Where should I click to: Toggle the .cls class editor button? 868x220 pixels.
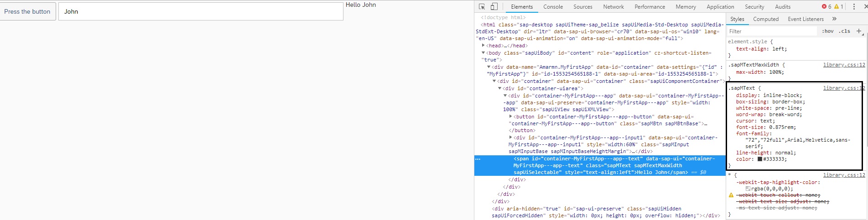coord(845,31)
